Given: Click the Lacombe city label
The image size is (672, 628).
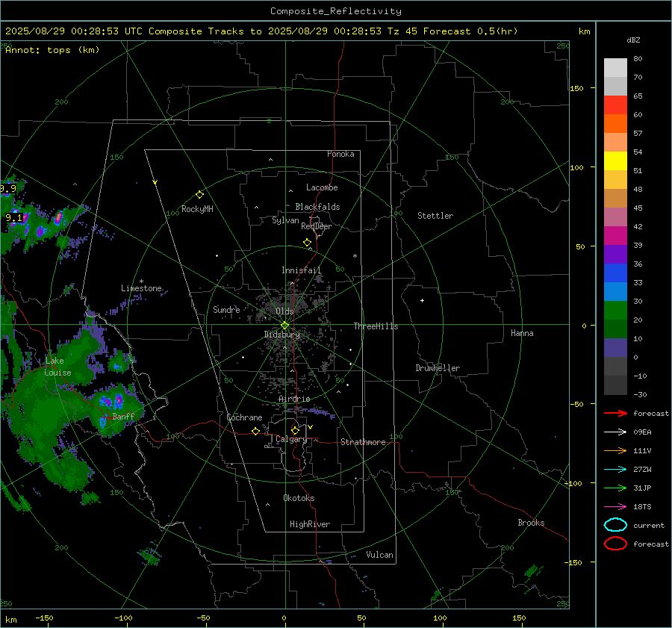Looking at the screenshot, I should (x=322, y=187).
